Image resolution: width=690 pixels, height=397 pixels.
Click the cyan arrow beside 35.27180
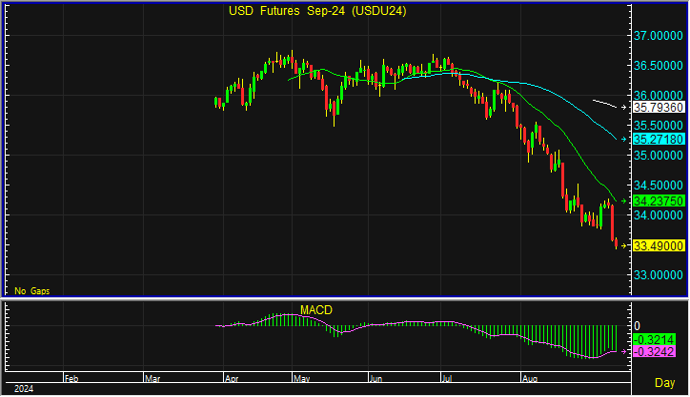pyautogui.click(x=623, y=140)
